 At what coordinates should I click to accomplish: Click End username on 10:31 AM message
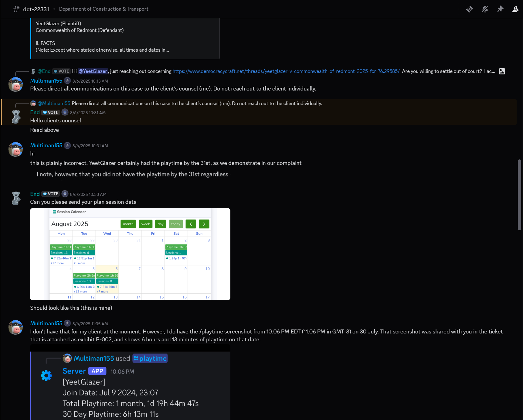(x=35, y=112)
